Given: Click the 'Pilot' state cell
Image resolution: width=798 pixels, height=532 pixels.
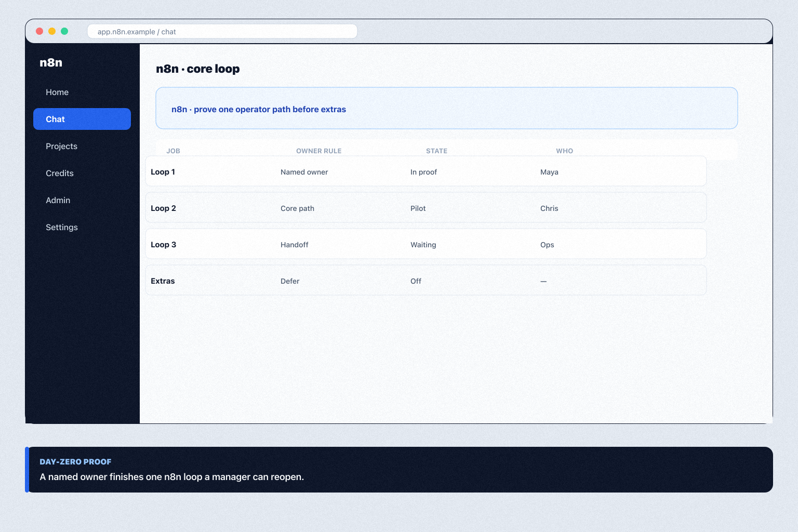Looking at the screenshot, I should [418, 208].
